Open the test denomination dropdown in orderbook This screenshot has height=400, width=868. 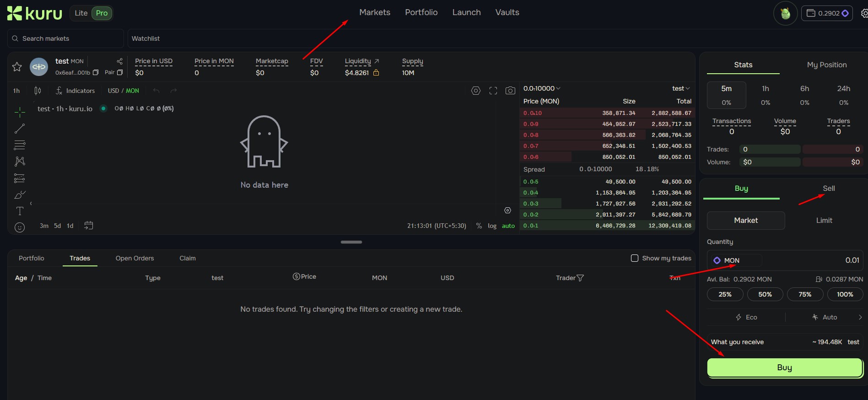coord(680,88)
